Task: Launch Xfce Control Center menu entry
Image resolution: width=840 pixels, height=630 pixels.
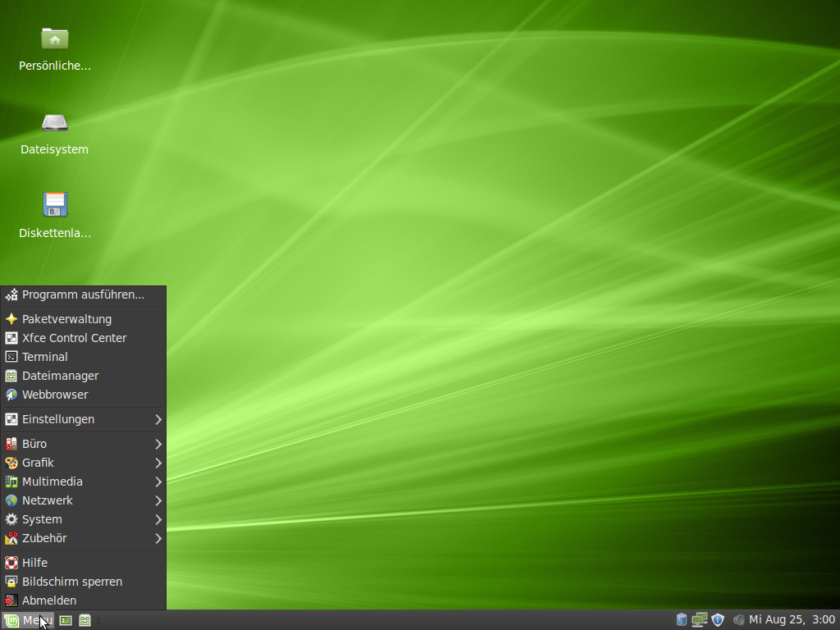Action: (74, 338)
